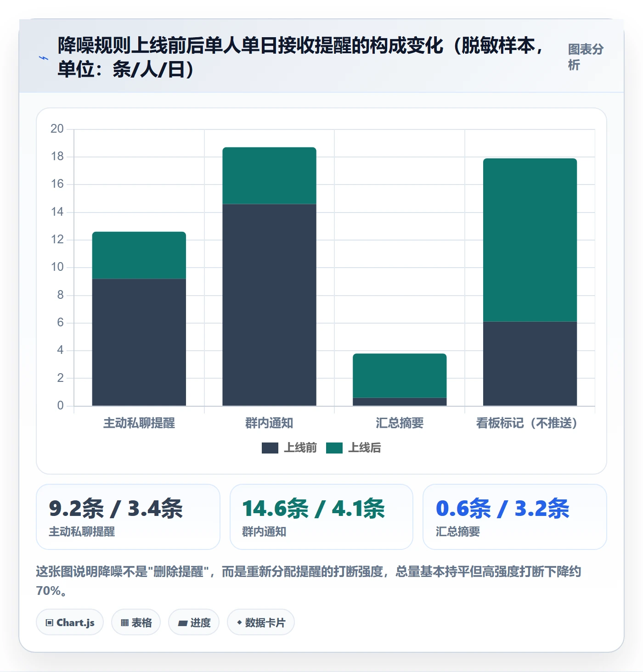The height and width of the screenshot is (672, 643).
Task: Click the lightning bolt icon beside the title
Action: tap(44, 58)
